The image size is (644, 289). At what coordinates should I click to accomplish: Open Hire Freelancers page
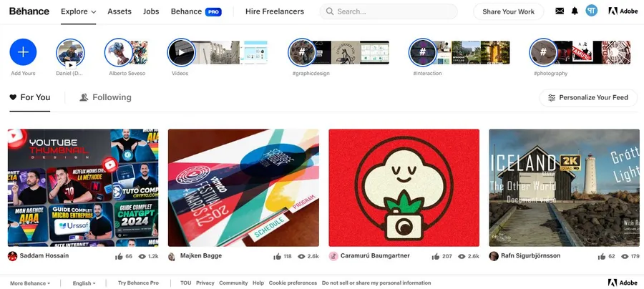pos(275,11)
